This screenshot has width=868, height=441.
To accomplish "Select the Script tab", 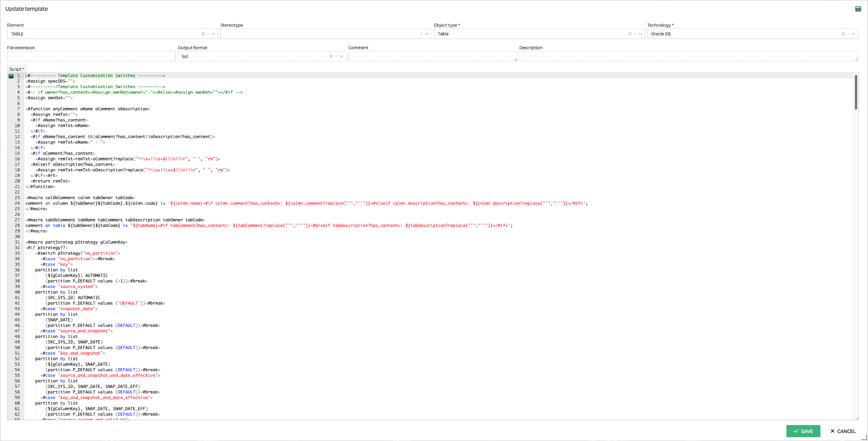I will 17,69.
